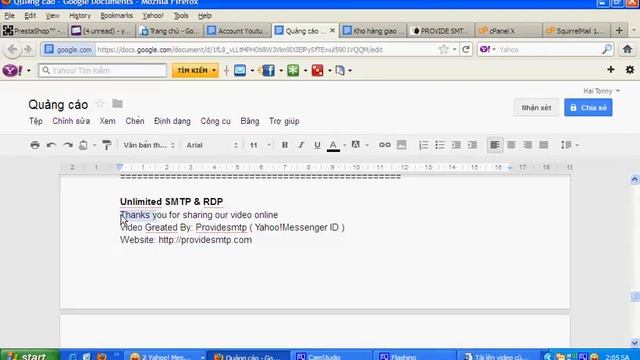Open the folder icon beside document title
Image resolution: width=640 pixels, height=360 pixels.
coord(117,104)
